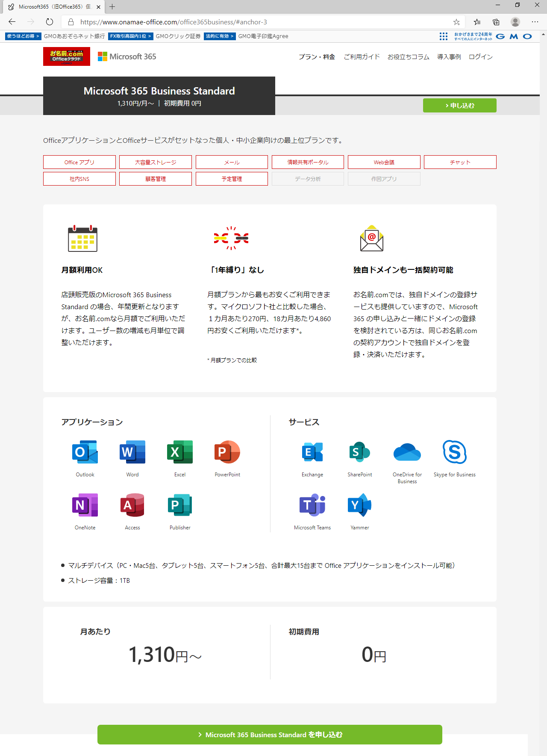The image size is (547, 756).
Task: Click the Excel application icon
Action: (180, 452)
